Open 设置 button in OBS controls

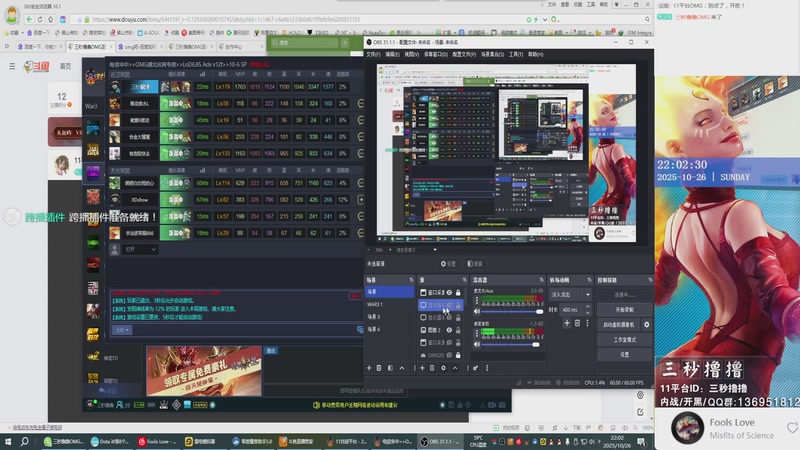pos(625,354)
